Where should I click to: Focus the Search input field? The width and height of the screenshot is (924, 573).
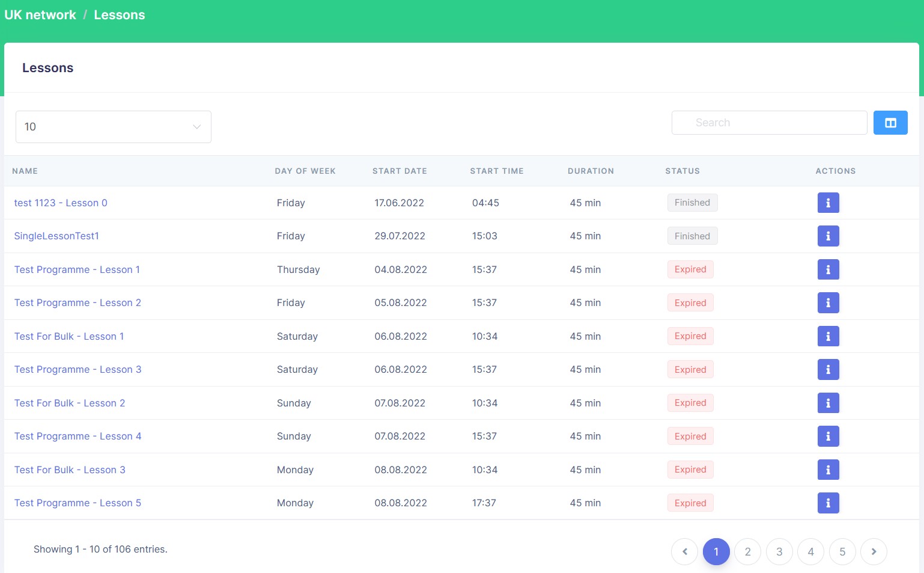point(769,123)
